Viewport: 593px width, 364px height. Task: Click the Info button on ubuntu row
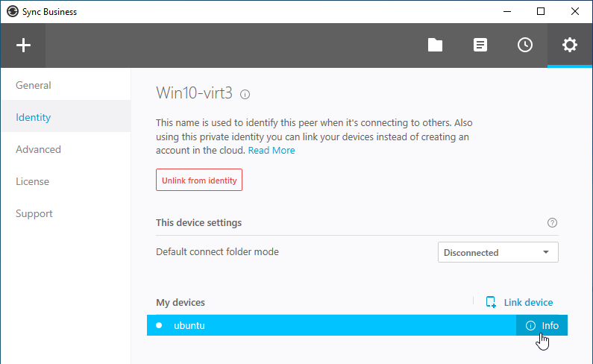(542, 325)
